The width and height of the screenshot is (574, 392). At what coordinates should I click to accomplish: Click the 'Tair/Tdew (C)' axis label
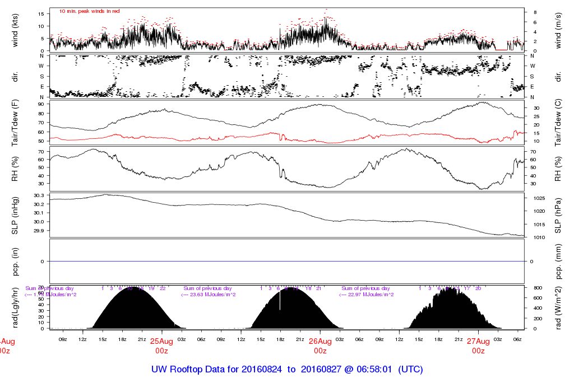[558, 123]
